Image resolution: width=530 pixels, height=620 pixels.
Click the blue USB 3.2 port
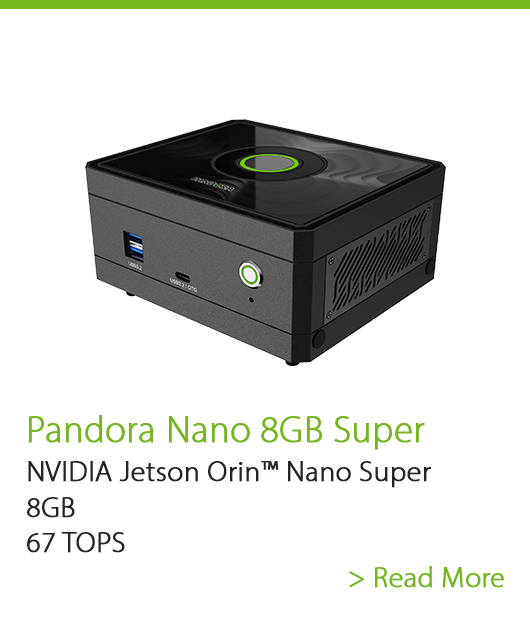click(134, 245)
